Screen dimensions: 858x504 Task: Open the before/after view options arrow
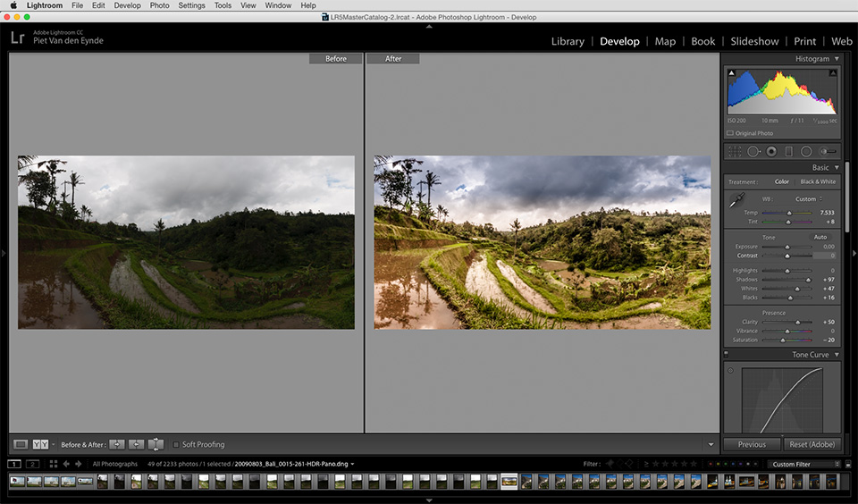pyautogui.click(x=53, y=444)
